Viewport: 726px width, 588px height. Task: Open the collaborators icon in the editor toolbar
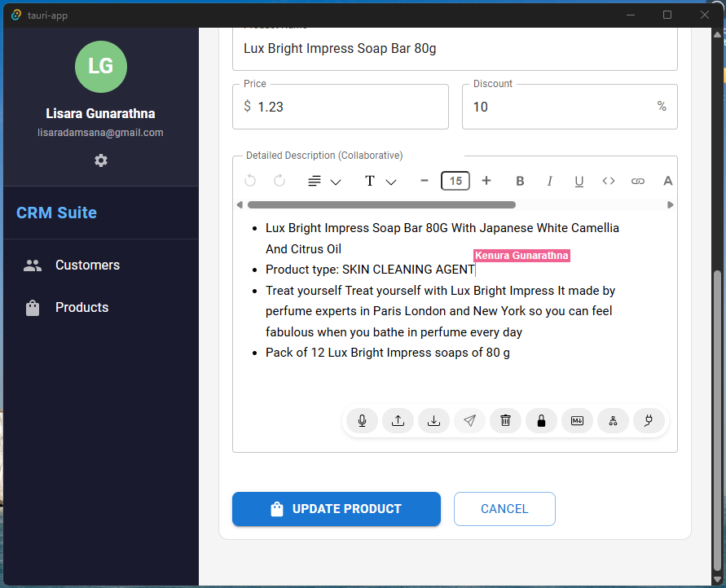[613, 421]
